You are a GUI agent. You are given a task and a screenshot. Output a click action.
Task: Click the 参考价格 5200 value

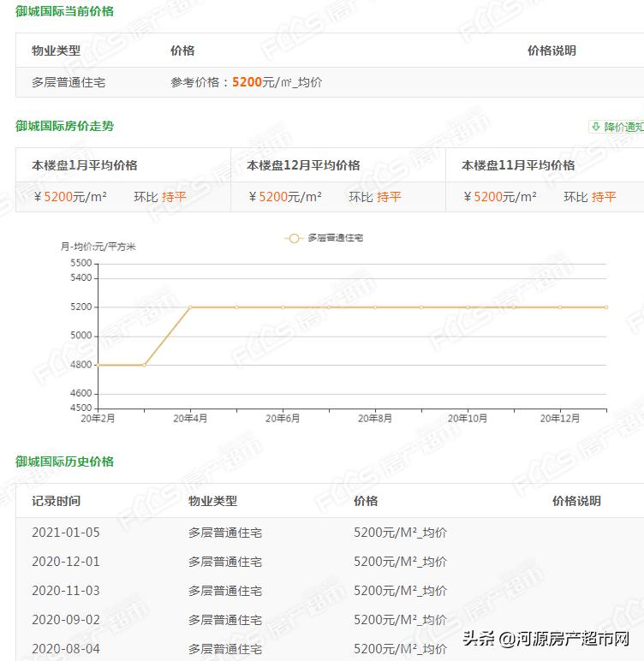[x=247, y=82]
